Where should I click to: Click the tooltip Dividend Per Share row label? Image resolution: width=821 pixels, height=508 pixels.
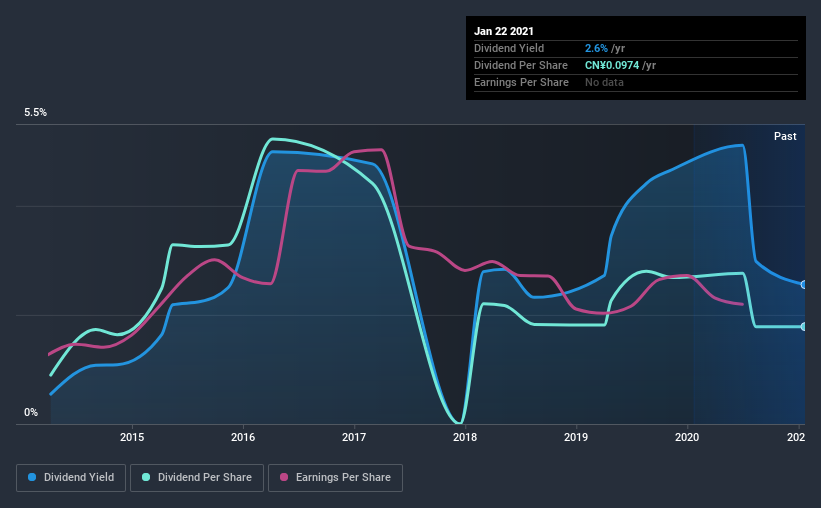(520, 65)
